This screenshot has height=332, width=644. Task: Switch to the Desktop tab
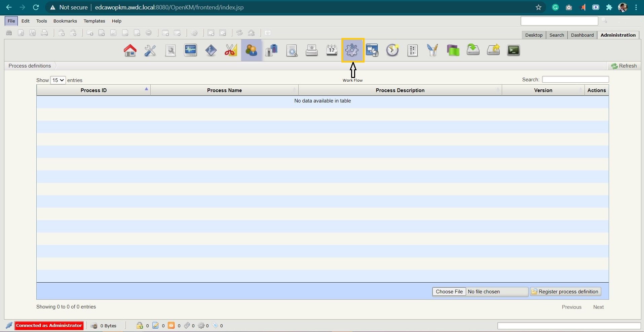[x=534, y=35]
